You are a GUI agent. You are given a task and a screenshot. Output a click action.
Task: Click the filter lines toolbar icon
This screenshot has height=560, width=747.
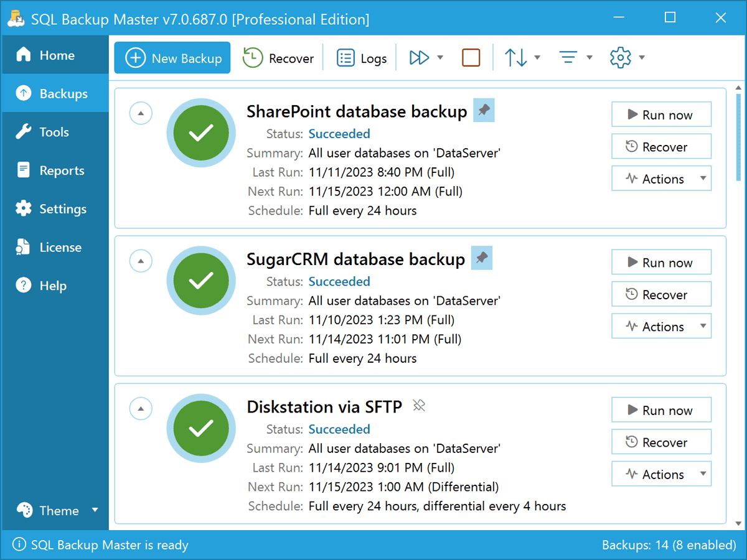coord(568,58)
